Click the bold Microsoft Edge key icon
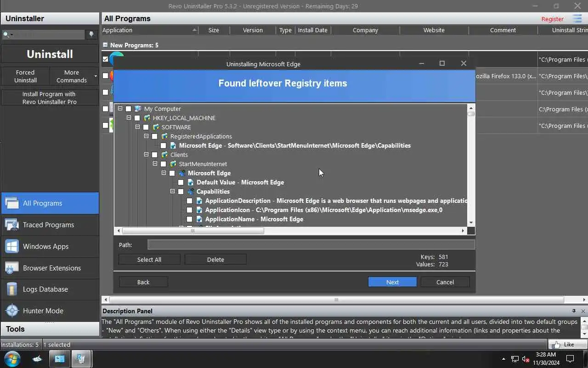The image size is (588, 368). [x=181, y=173]
